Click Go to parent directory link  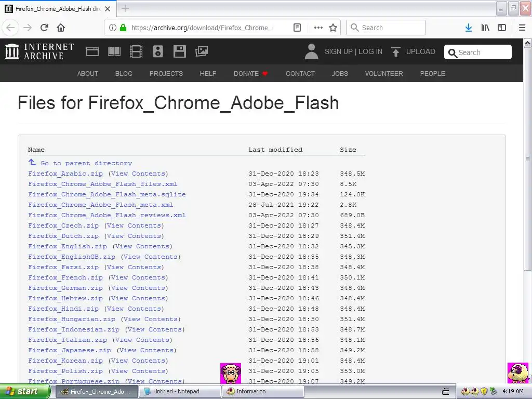pos(86,163)
